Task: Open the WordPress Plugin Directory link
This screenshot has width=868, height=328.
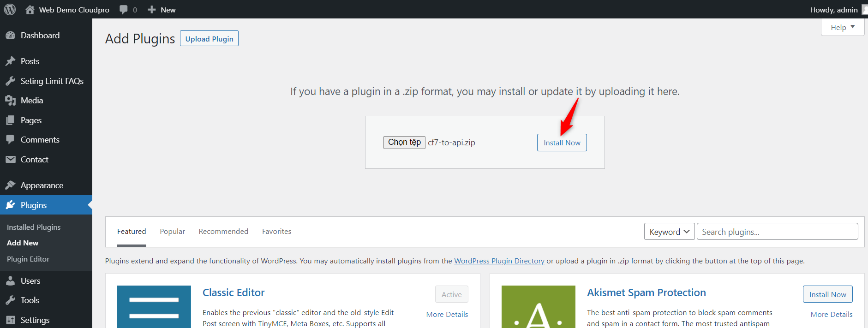Action: pos(499,261)
